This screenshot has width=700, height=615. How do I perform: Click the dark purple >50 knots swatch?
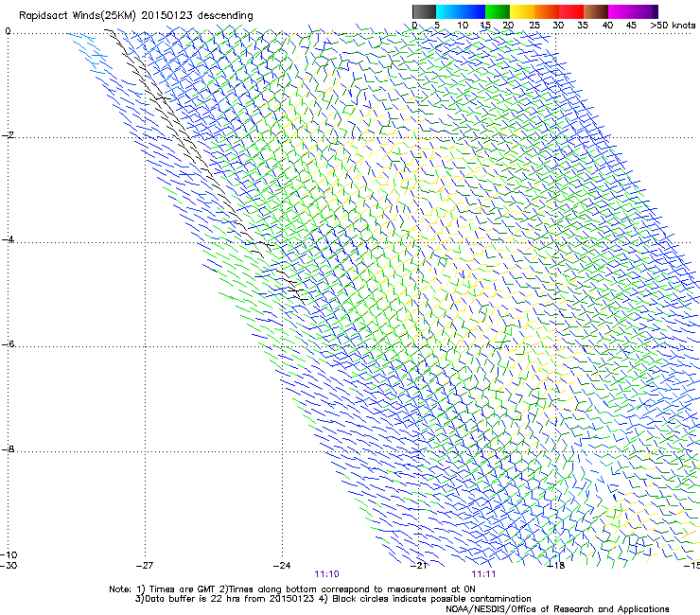(656, 11)
